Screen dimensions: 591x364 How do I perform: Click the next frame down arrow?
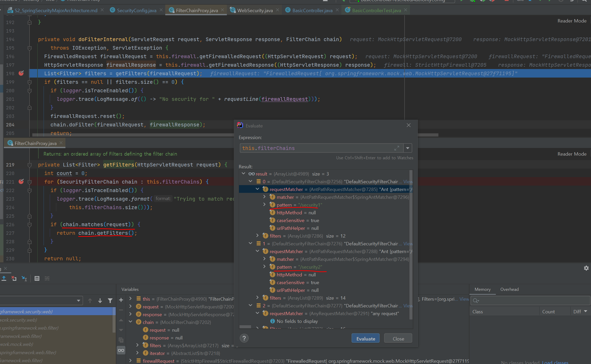tap(100, 301)
